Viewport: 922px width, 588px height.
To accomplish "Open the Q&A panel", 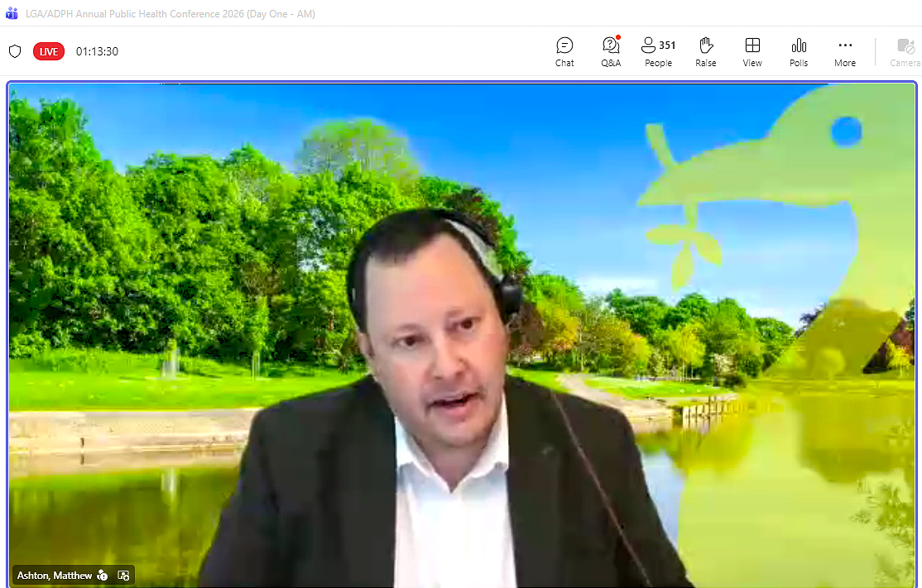I will [611, 51].
